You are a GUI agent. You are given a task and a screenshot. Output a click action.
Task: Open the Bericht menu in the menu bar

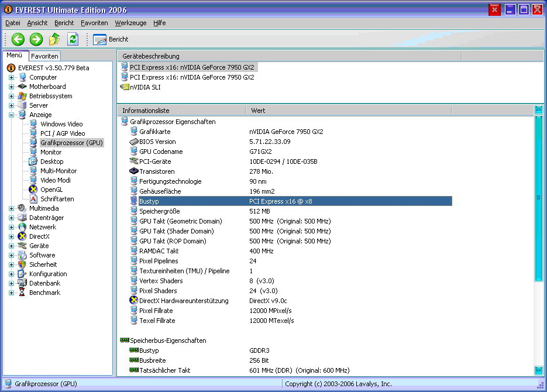[64, 23]
